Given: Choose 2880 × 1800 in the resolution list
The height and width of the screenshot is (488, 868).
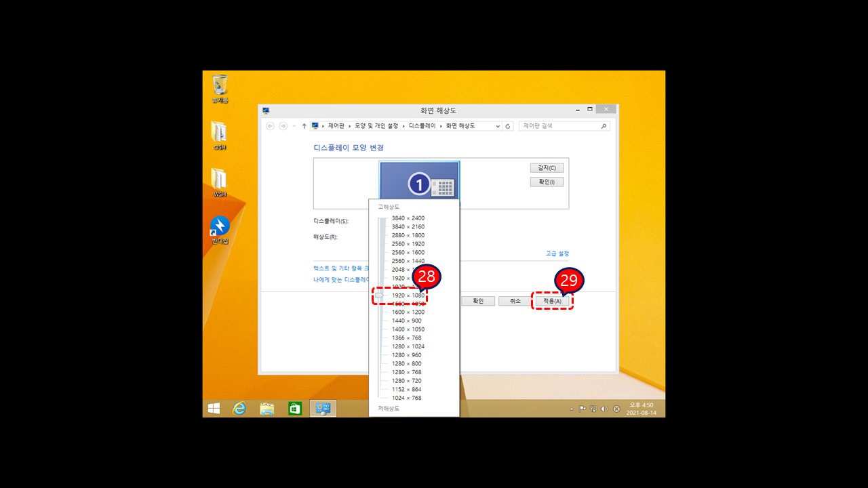Looking at the screenshot, I should pos(408,235).
